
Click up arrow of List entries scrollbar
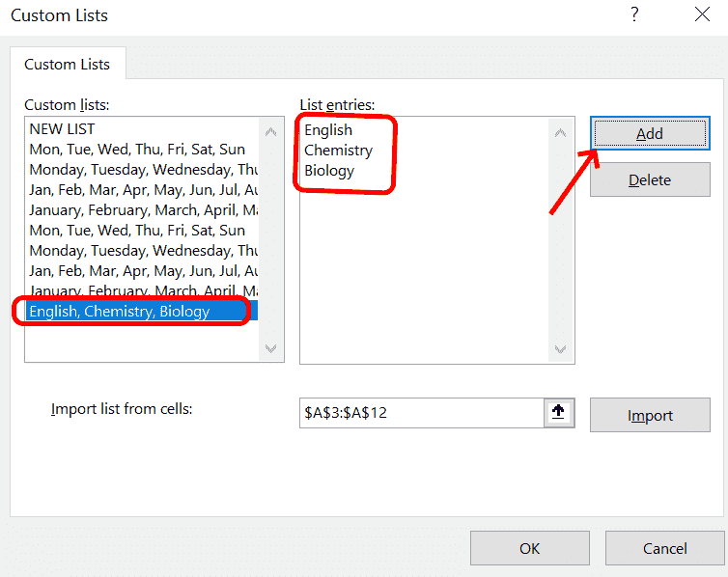(560, 132)
